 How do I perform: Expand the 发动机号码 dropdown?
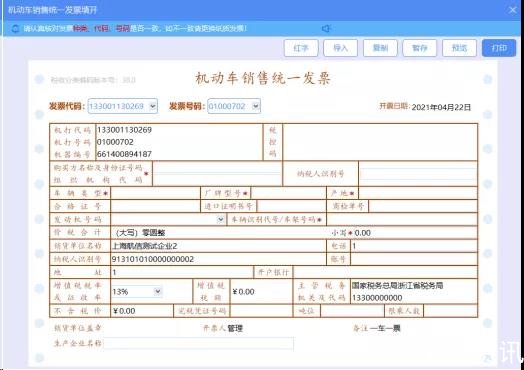point(221,220)
